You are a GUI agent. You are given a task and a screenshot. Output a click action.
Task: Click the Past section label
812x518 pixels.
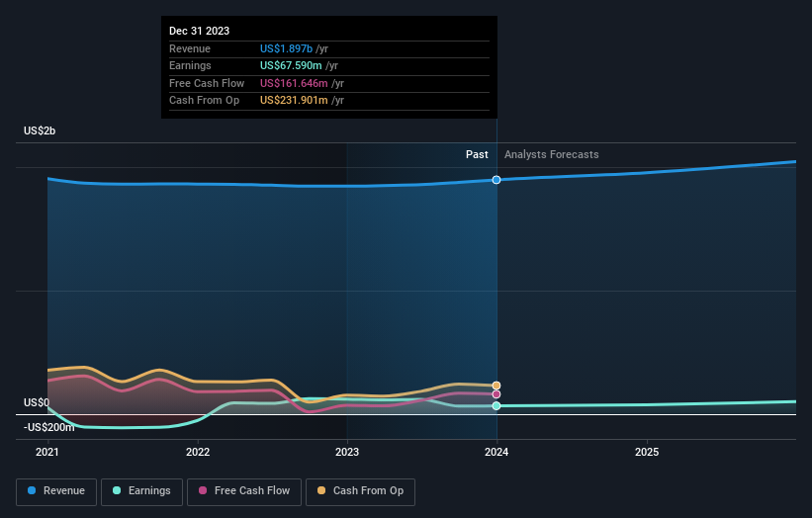click(477, 154)
